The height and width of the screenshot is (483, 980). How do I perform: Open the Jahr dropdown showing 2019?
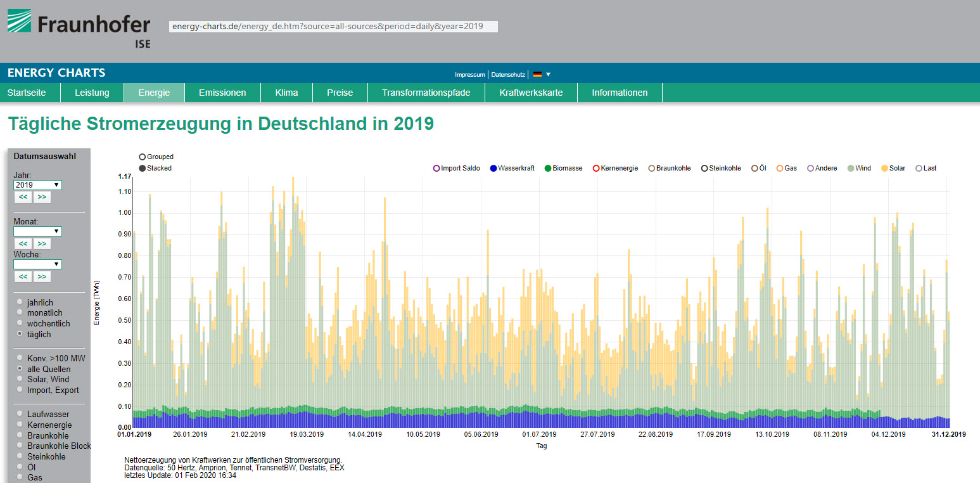[37, 185]
